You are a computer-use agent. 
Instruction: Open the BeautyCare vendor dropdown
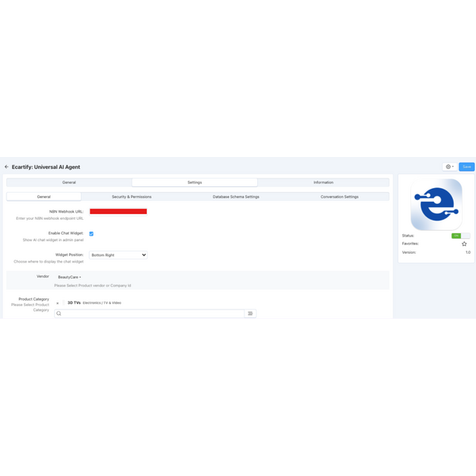pos(70,278)
